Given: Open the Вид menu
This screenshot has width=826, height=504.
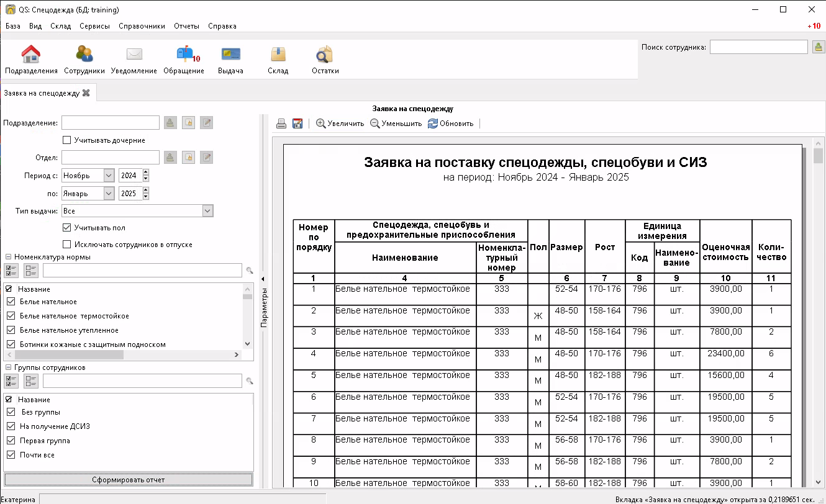Looking at the screenshot, I should [x=35, y=26].
